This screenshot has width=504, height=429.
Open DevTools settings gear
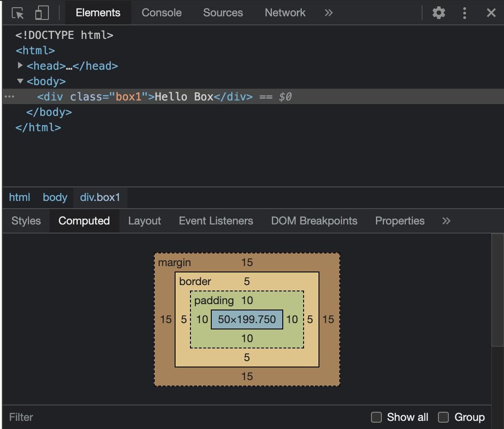point(438,13)
